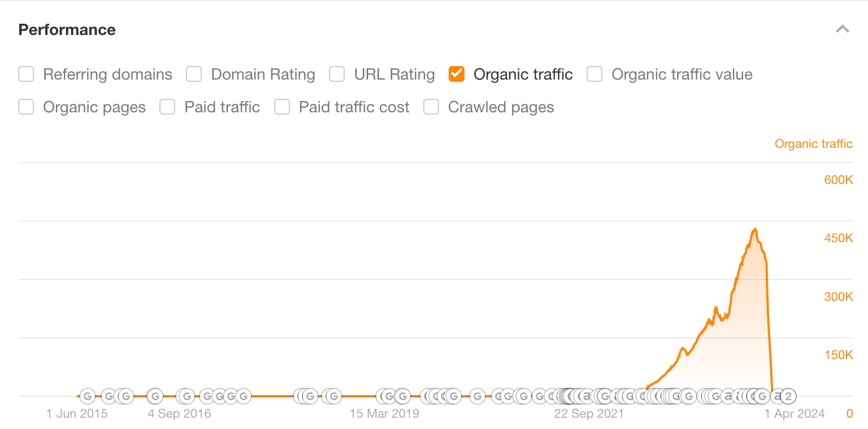Screen dimensions: 868x429
Task: Enable the Organic pages metric
Action: coord(25,107)
